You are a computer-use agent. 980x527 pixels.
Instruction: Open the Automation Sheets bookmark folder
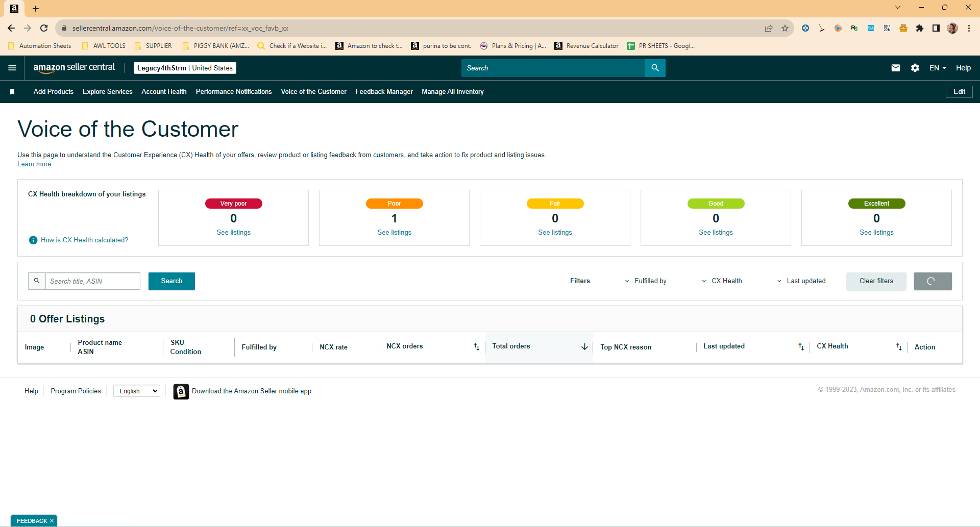[x=40, y=46]
